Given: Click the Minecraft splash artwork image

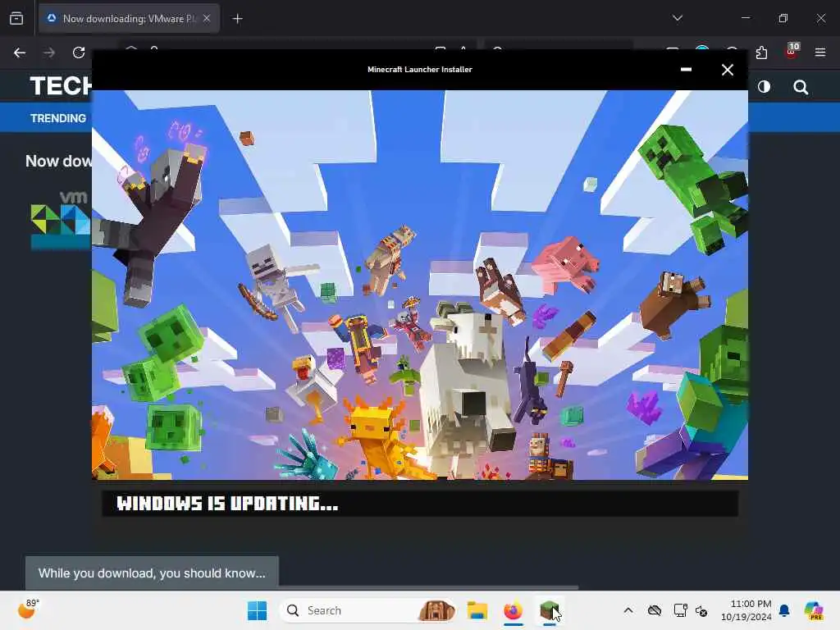Looking at the screenshot, I should (x=420, y=285).
